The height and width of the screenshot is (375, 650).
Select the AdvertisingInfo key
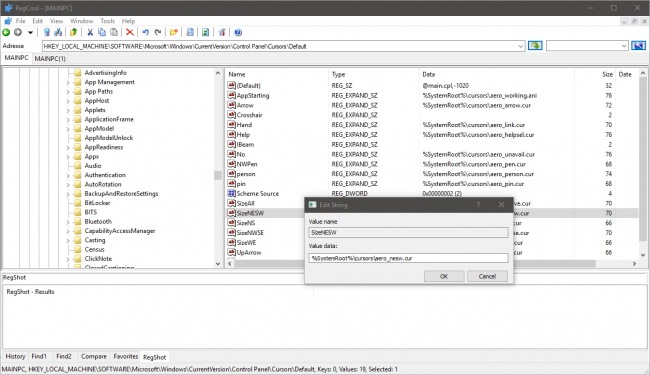pos(105,73)
